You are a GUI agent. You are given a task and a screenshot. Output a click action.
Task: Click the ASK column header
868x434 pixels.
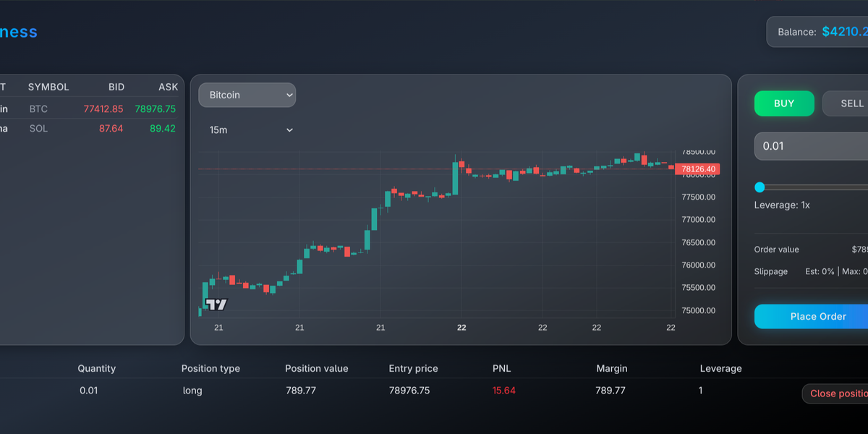(168, 87)
